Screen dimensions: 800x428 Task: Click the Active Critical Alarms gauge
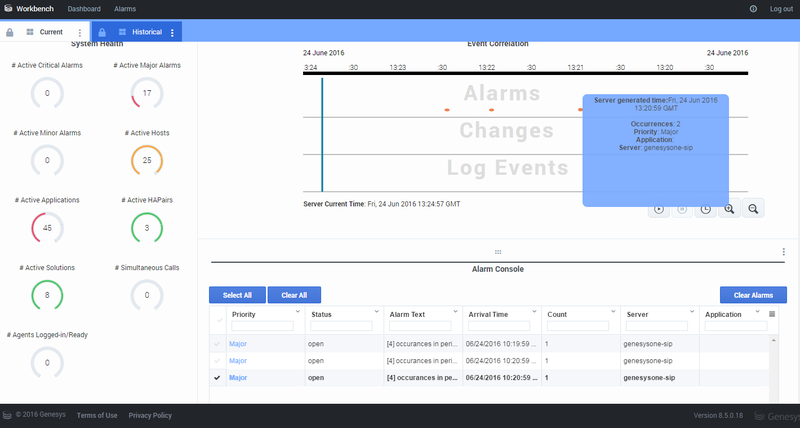tap(47, 93)
